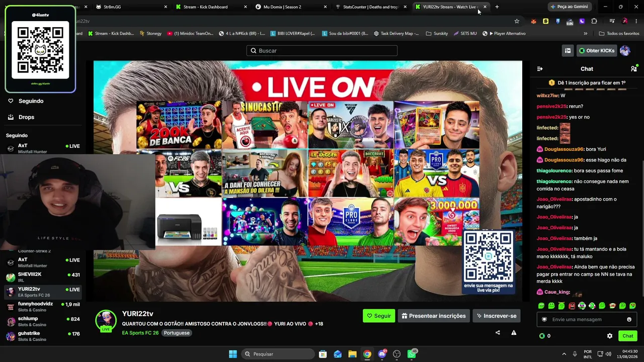
Task: Collapse the chat panel with arrow icon
Action: [x=540, y=69]
